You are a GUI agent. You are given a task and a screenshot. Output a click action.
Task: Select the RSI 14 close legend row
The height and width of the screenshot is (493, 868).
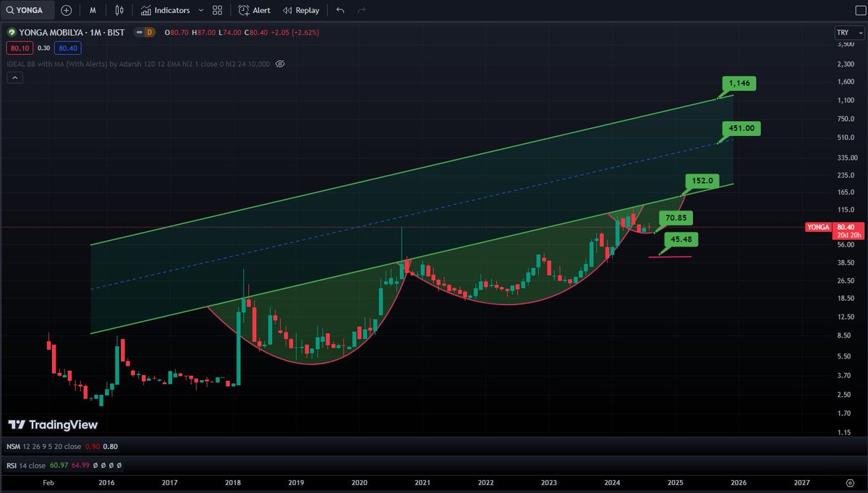[x=64, y=466]
